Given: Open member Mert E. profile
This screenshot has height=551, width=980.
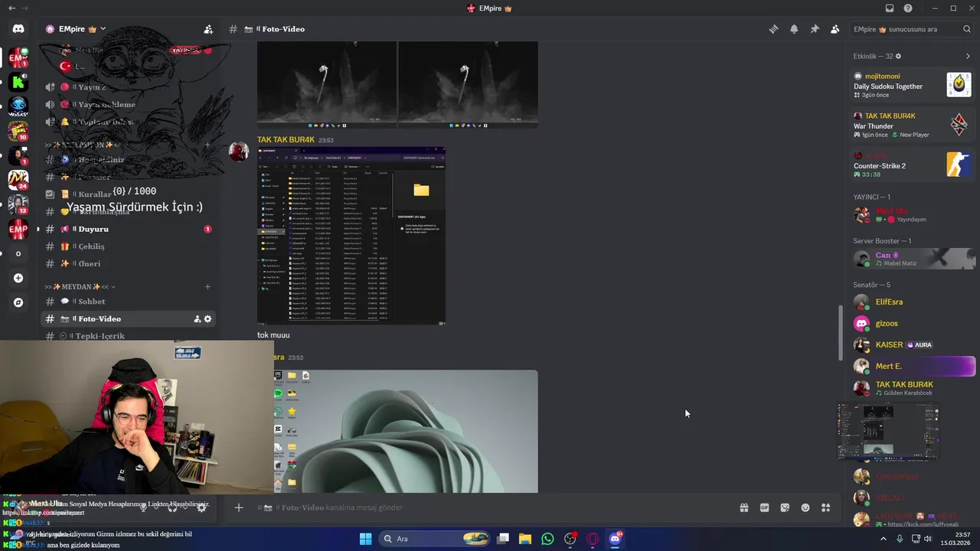Looking at the screenshot, I should tap(912, 366).
